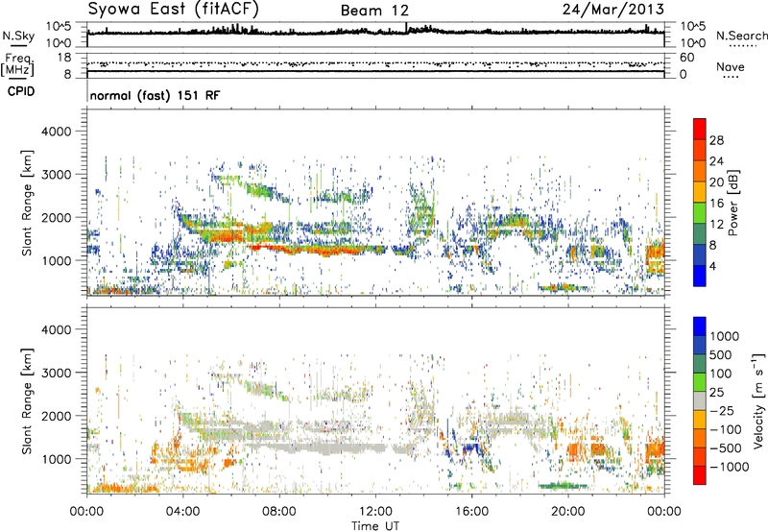Image resolution: width=768 pixels, height=532 pixels.
Task: Click the '4000' tick on power panel
Action: (56, 132)
